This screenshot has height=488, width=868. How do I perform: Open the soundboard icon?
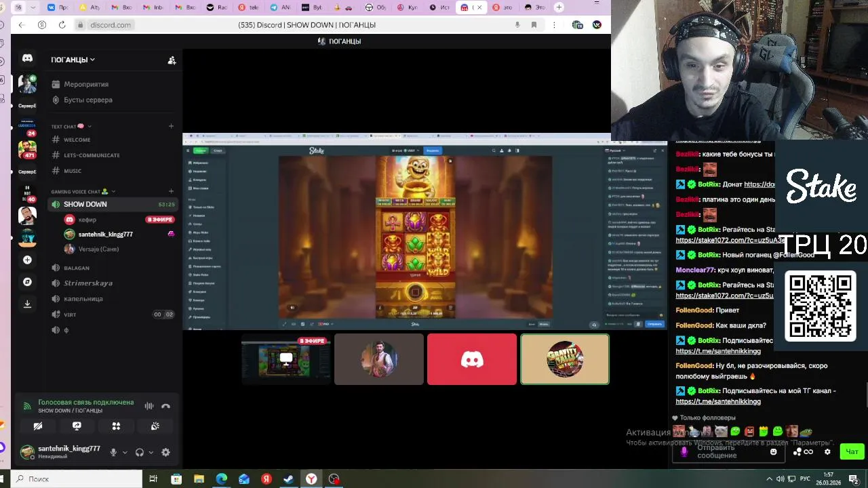coord(155,426)
